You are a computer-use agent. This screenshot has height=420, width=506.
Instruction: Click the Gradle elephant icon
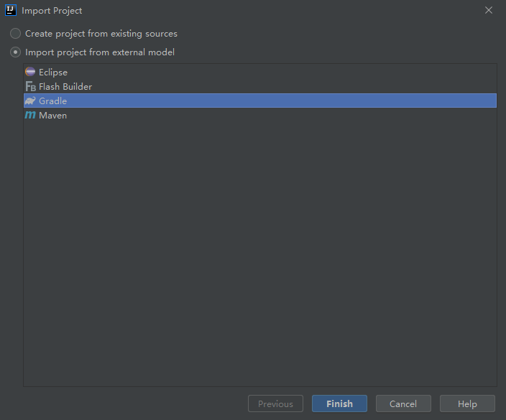pos(30,101)
